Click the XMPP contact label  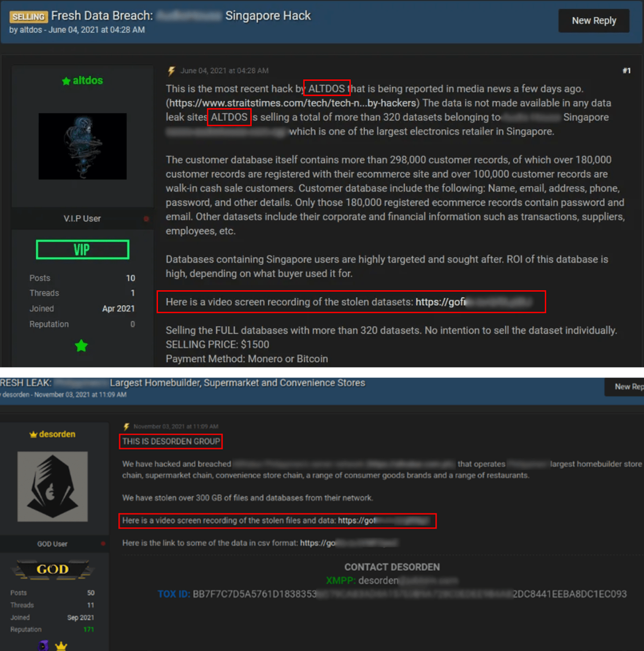pyautogui.click(x=341, y=581)
